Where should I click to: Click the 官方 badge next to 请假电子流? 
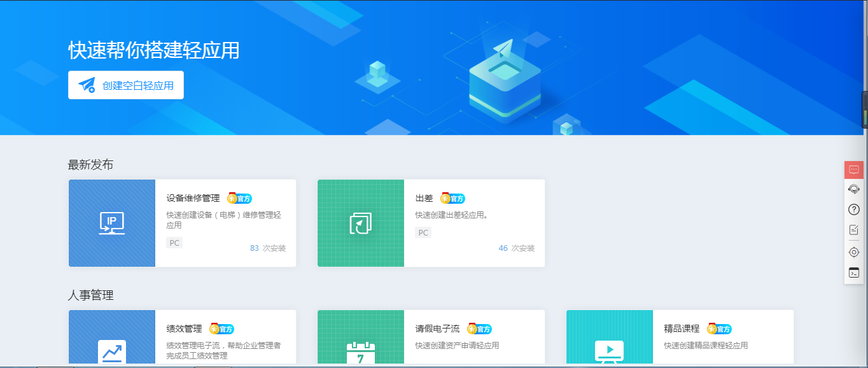480,329
